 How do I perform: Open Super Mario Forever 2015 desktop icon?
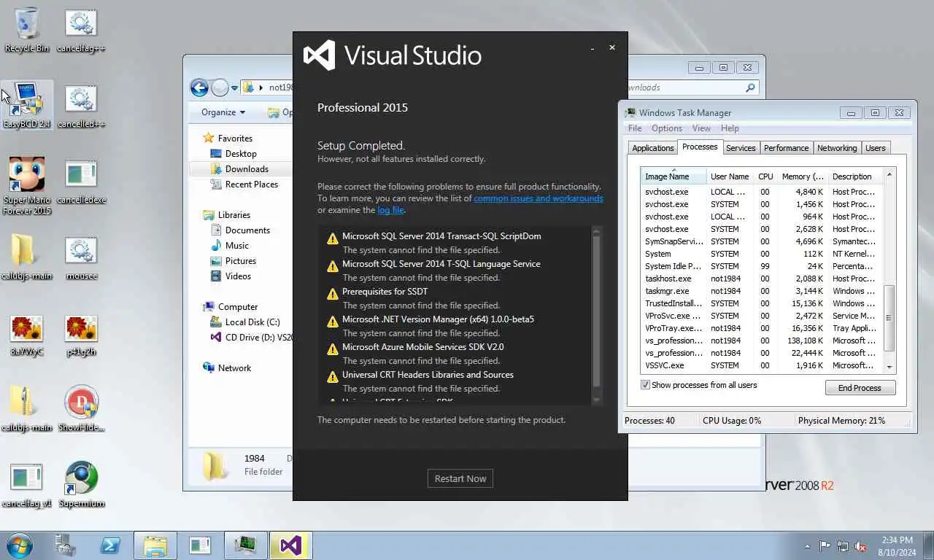[27, 186]
